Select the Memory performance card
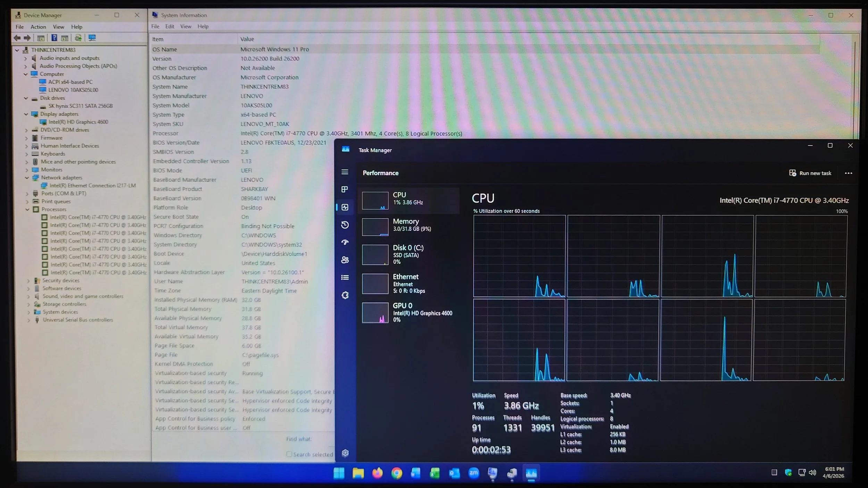Viewport: 868px width, 488px height. click(x=409, y=227)
